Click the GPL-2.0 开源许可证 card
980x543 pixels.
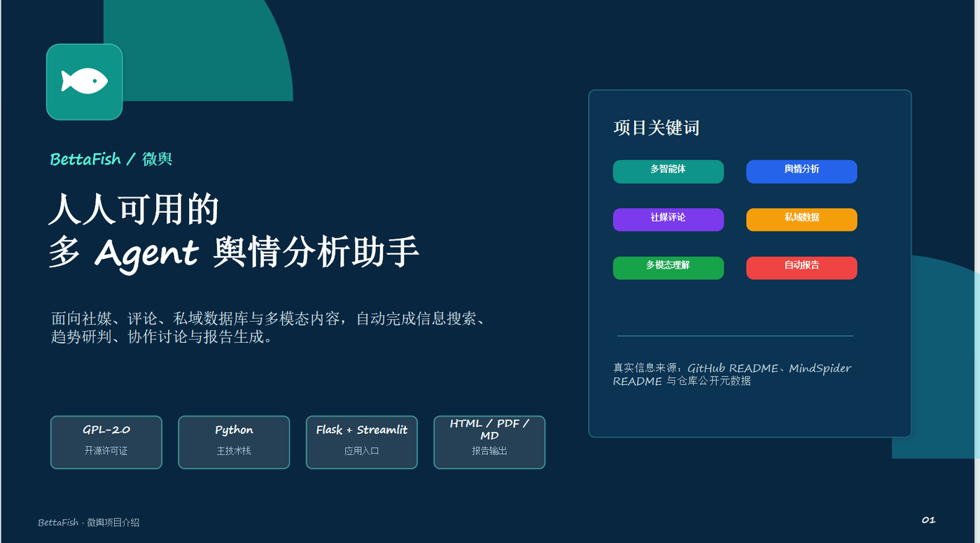pos(106,442)
